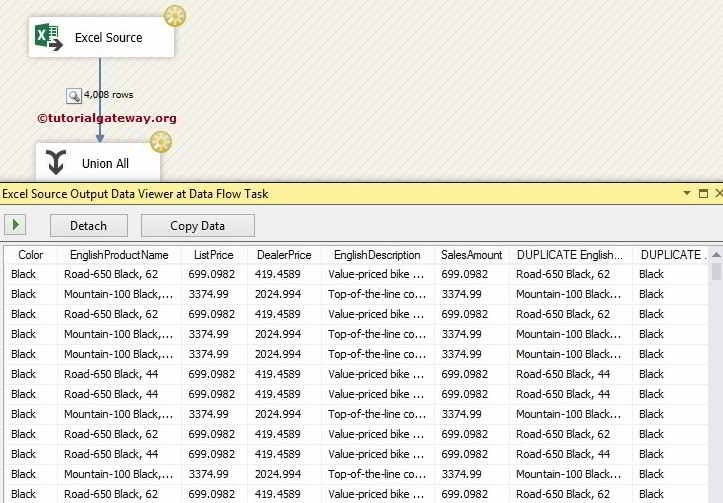Click the DUPLICATE English... column header

[570, 255]
